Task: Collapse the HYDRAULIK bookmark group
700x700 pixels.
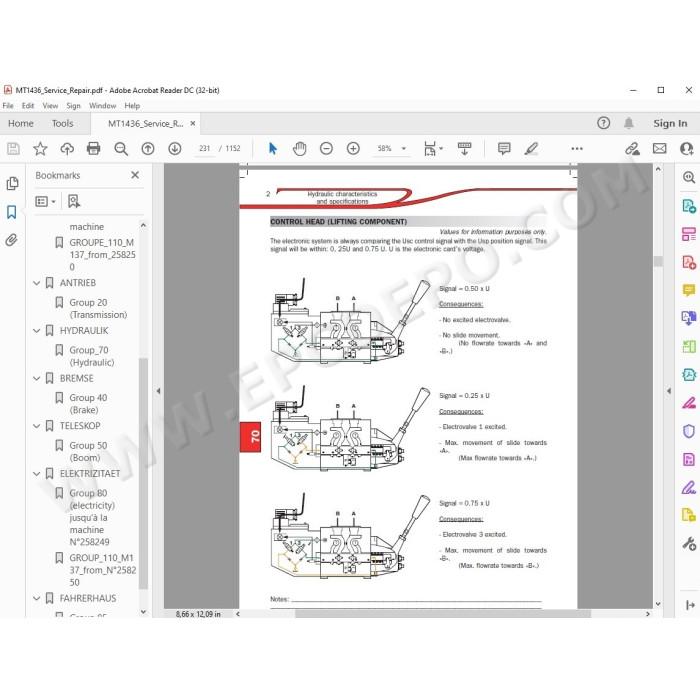Action: pyautogui.click(x=37, y=331)
